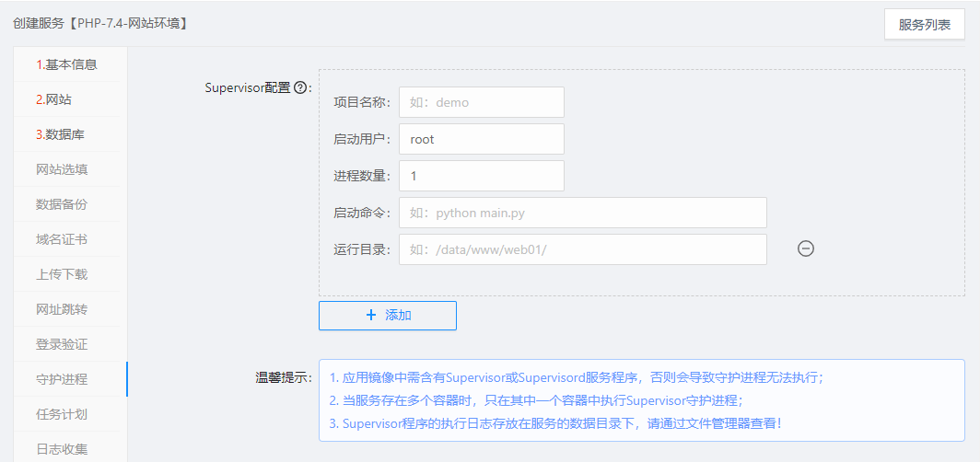Viewport: 980px width, 462px height.
Task: Go to the 数据备份 tab
Action: coord(62,204)
